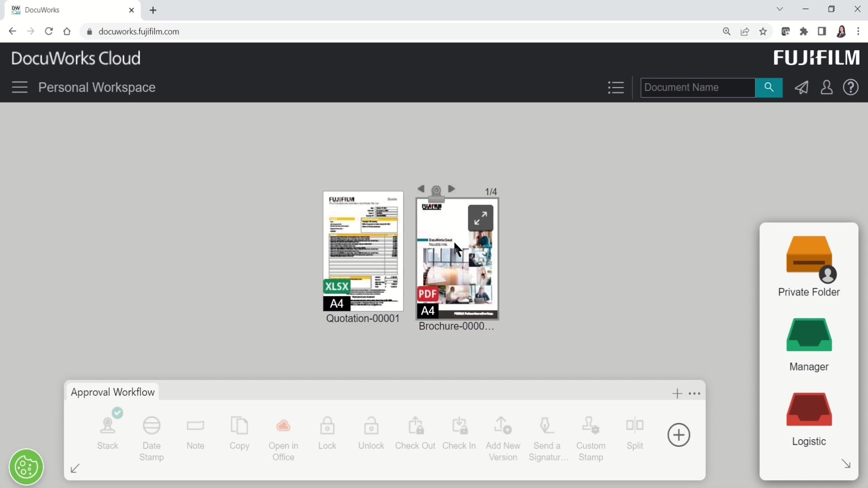Add a tool with the circled plus
The height and width of the screenshot is (488, 868).
tap(679, 435)
